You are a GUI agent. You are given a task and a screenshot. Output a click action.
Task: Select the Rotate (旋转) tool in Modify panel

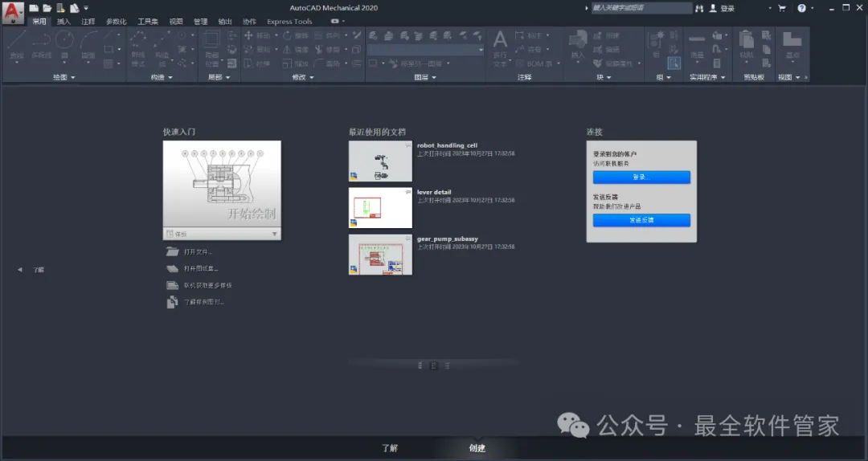[x=296, y=35]
